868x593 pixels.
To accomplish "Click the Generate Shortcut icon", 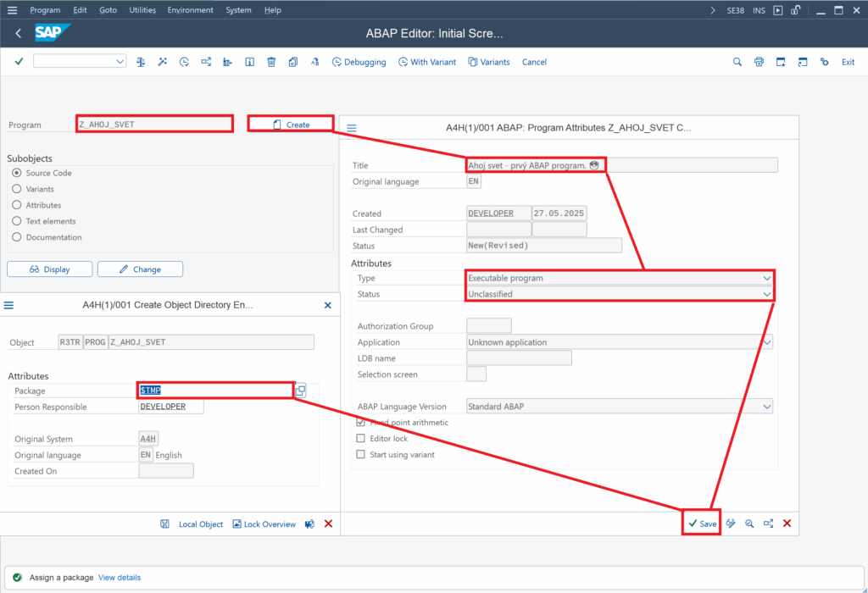I will [803, 62].
